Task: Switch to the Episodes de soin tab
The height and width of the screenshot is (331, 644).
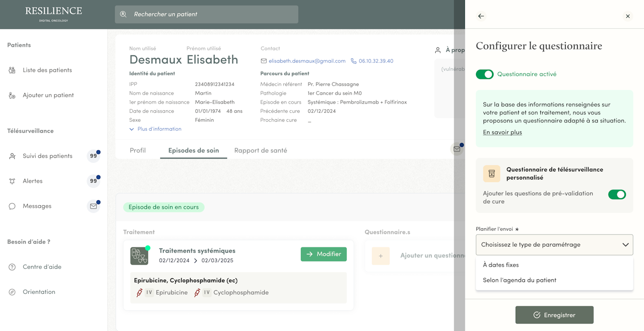Action: [194, 150]
